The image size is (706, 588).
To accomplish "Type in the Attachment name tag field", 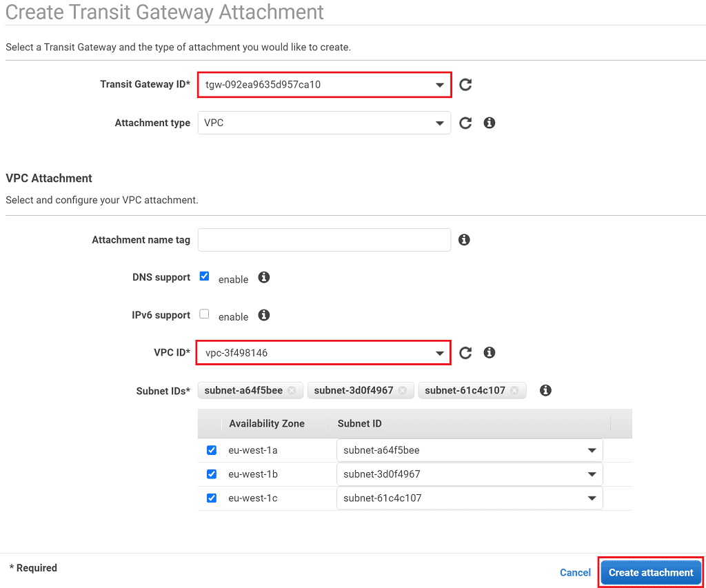I will point(324,240).
